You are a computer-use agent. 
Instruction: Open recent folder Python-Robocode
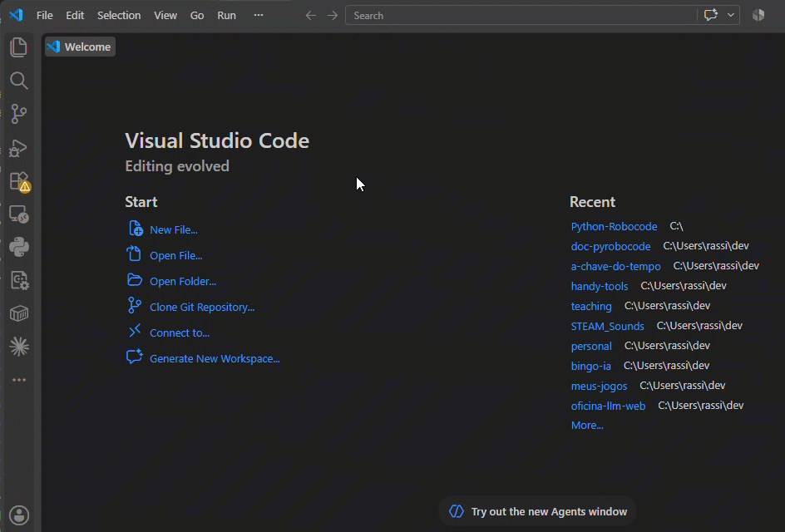614,226
